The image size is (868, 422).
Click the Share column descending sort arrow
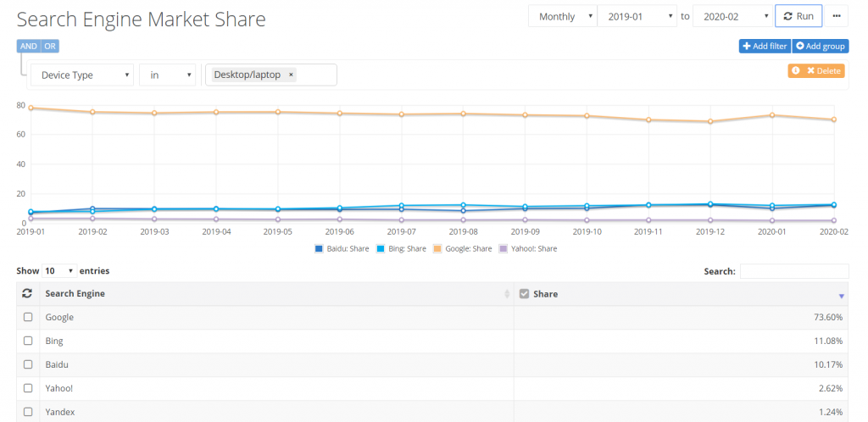coord(842,297)
